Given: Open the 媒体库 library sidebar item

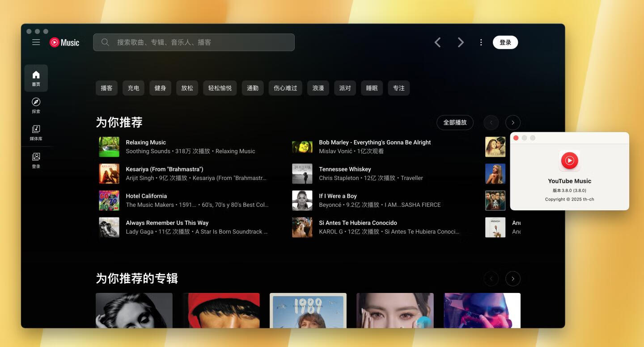Looking at the screenshot, I should [x=36, y=133].
